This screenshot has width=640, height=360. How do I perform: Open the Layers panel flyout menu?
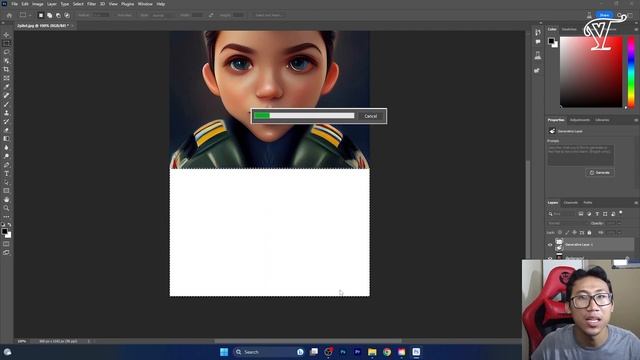pos(636,202)
